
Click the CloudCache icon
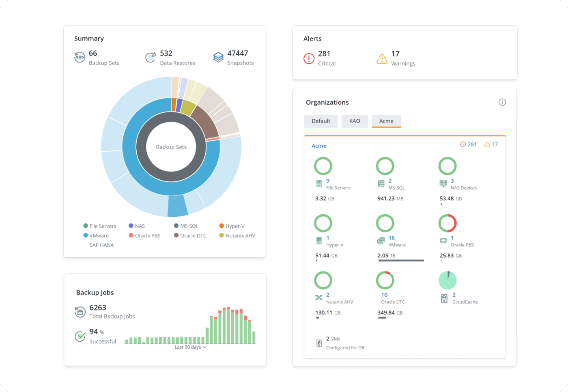pyautogui.click(x=444, y=299)
